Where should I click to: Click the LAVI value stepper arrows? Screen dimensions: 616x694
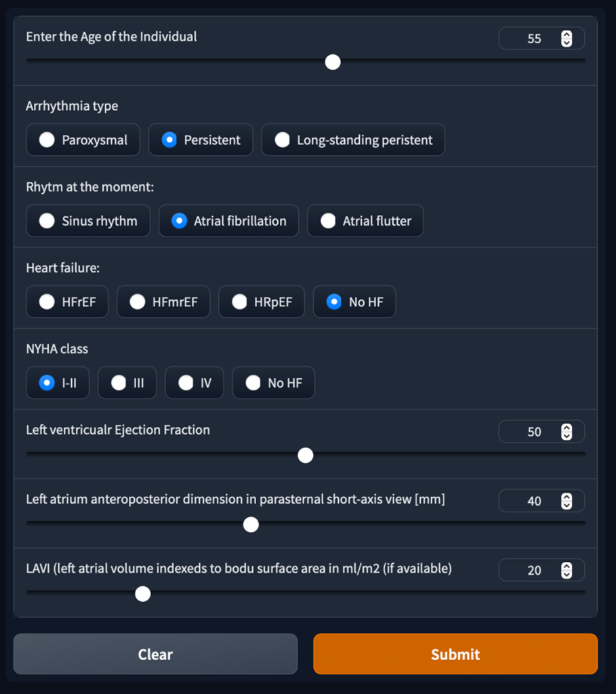[567, 571]
